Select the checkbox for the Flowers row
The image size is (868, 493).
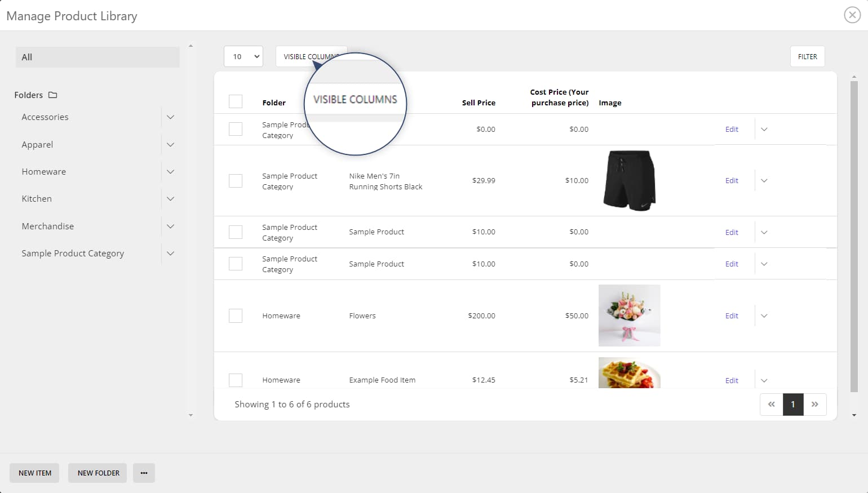236,316
